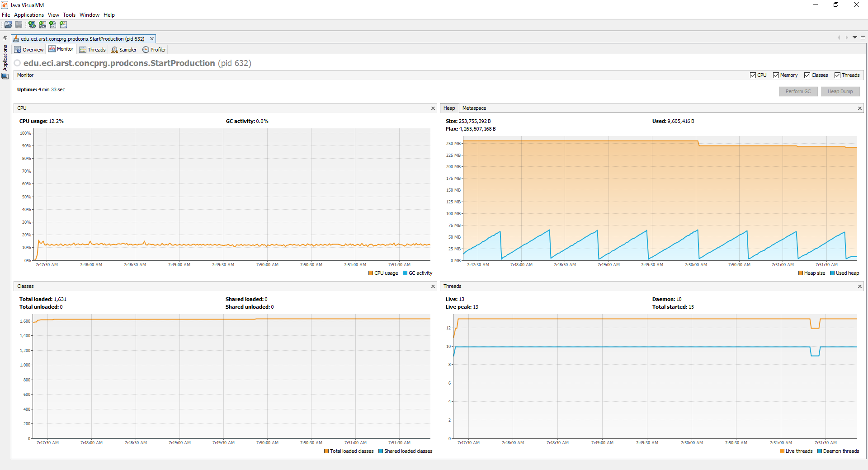The width and height of the screenshot is (868, 470).
Task: Open the Applications sidebar panel
Action: pos(5,58)
